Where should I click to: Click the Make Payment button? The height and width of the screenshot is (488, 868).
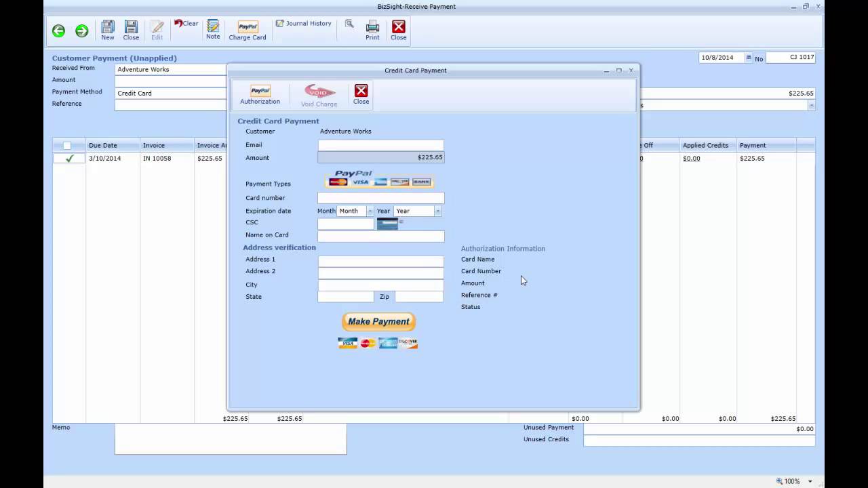point(378,321)
